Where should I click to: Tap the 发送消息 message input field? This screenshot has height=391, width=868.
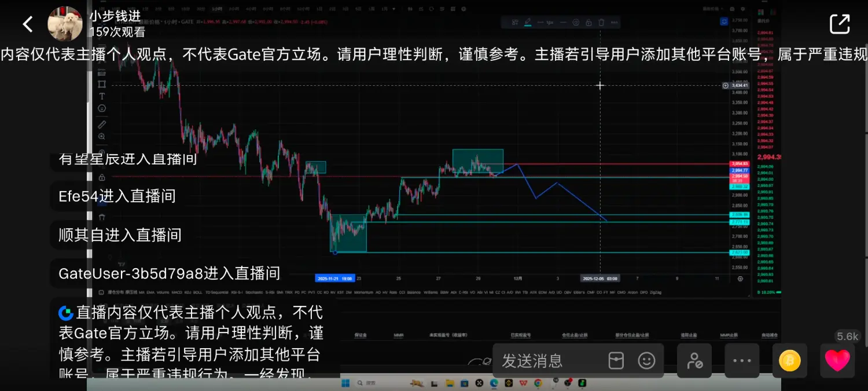(547, 361)
